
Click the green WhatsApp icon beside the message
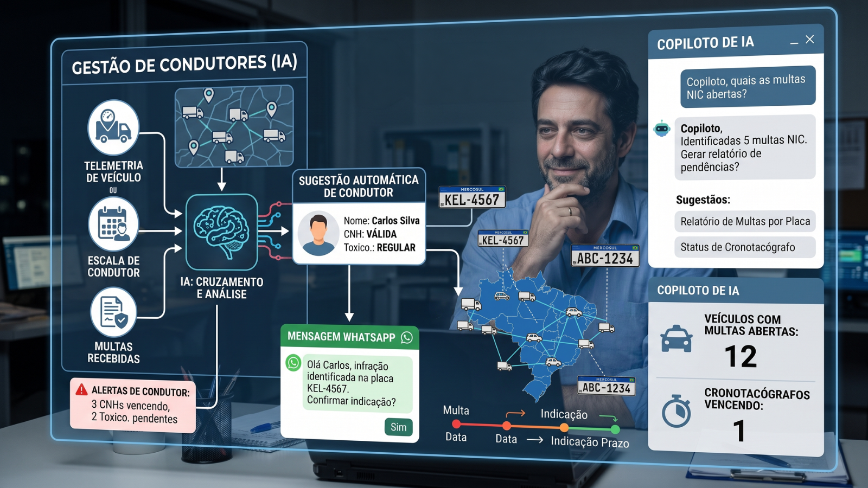coord(293,363)
